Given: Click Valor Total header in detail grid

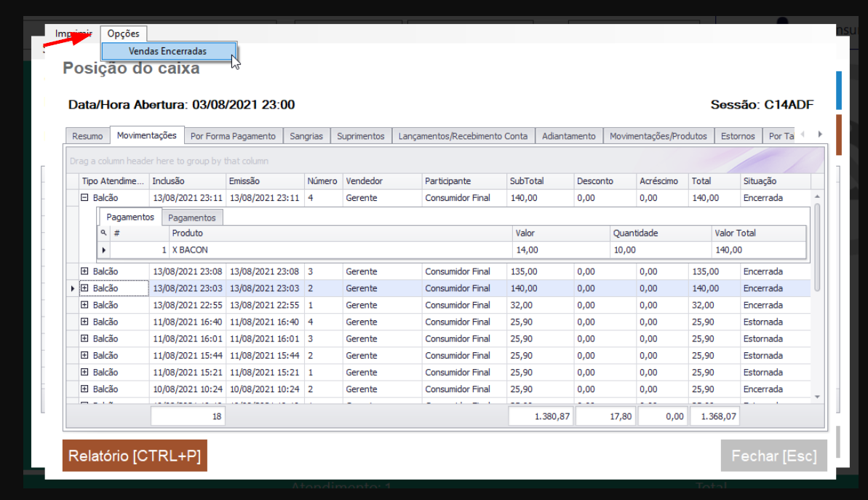Looking at the screenshot, I should click(758, 233).
